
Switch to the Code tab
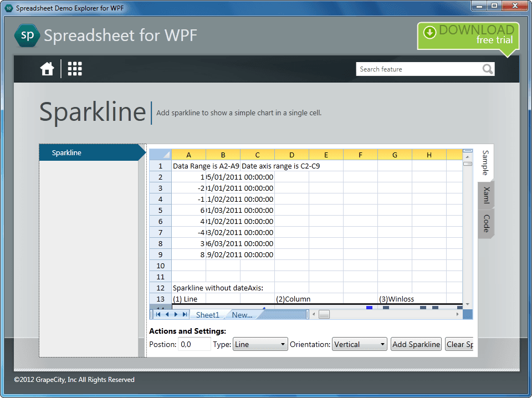(x=486, y=223)
